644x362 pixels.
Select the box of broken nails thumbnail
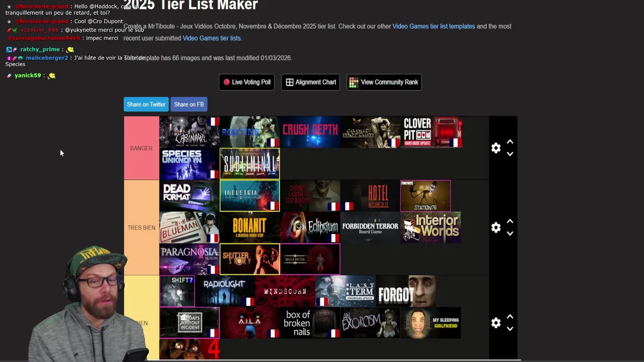click(x=310, y=323)
